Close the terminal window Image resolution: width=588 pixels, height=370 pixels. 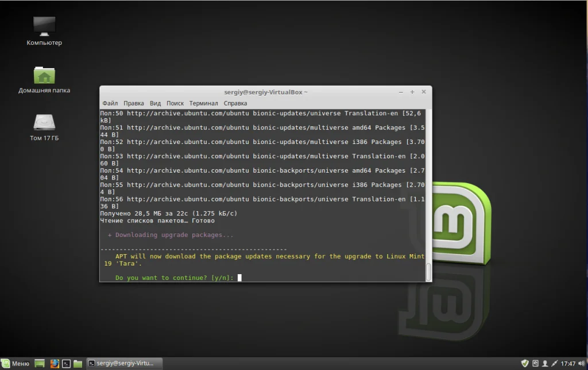(x=424, y=92)
